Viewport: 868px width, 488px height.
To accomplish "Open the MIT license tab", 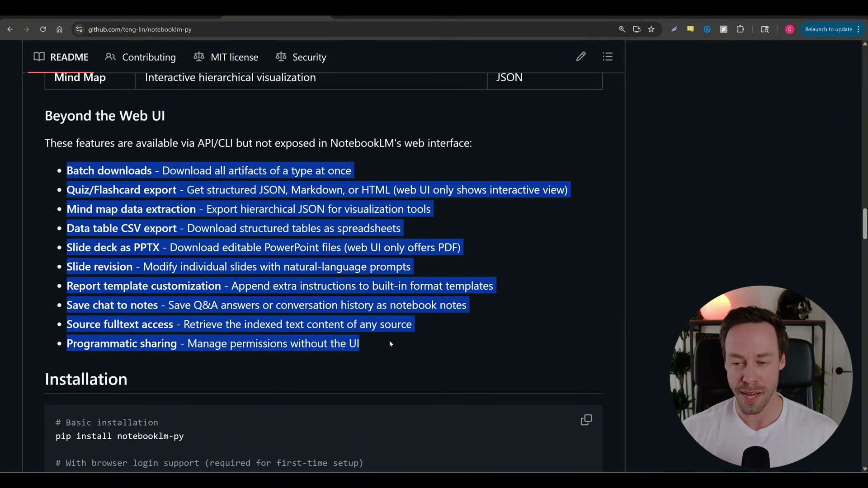I will pyautogui.click(x=226, y=57).
